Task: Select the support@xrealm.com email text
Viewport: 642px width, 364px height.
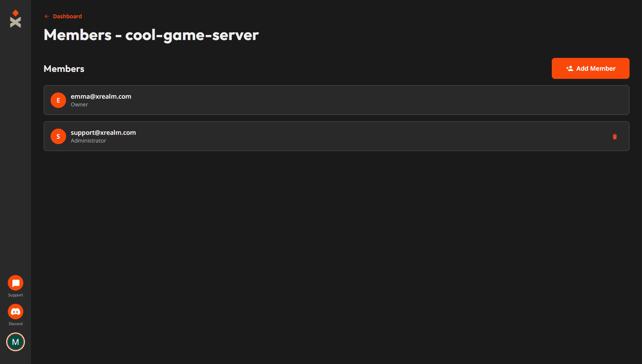Action: 103,132
